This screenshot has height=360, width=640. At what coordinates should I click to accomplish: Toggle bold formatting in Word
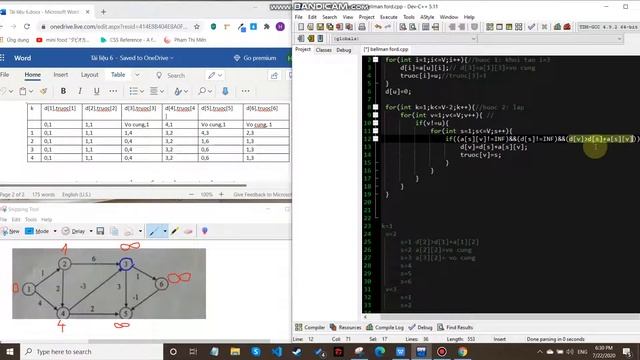point(63,91)
